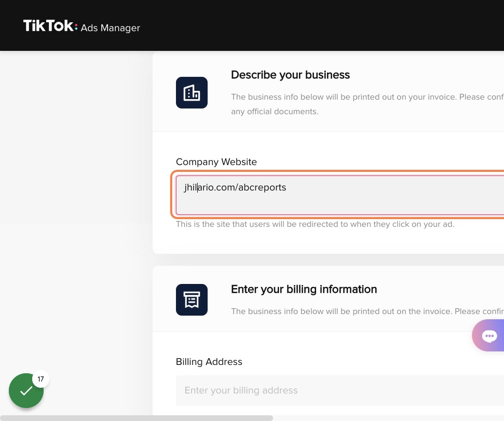Click the Billing Address input field
The width and height of the screenshot is (504, 421).
point(340,390)
